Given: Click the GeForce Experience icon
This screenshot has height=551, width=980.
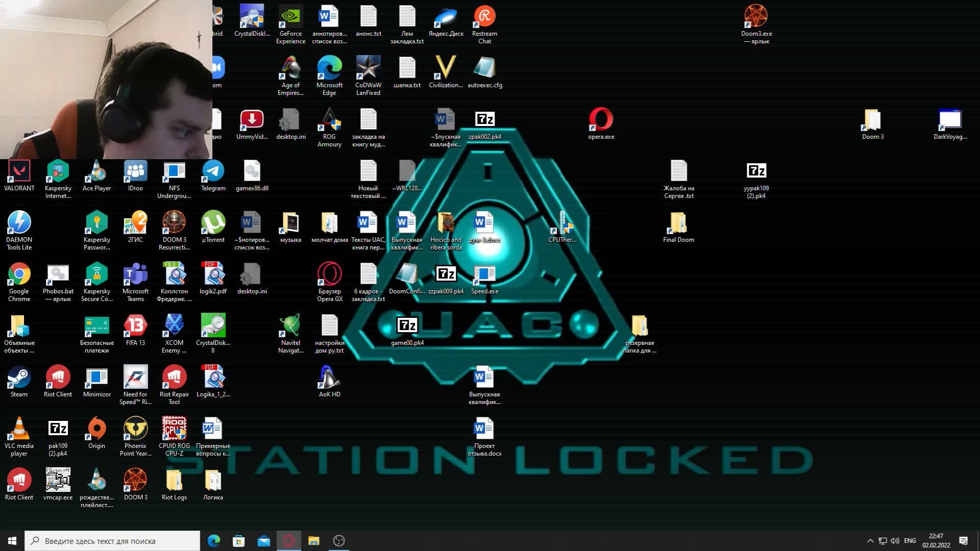Looking at the screenshot, I should click(x=290, y=18).
